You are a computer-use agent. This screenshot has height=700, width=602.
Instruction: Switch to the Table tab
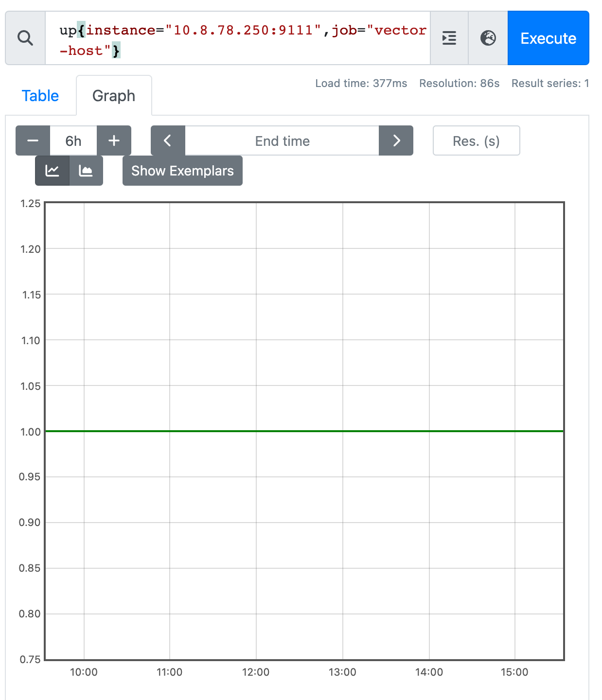(40, 96)
